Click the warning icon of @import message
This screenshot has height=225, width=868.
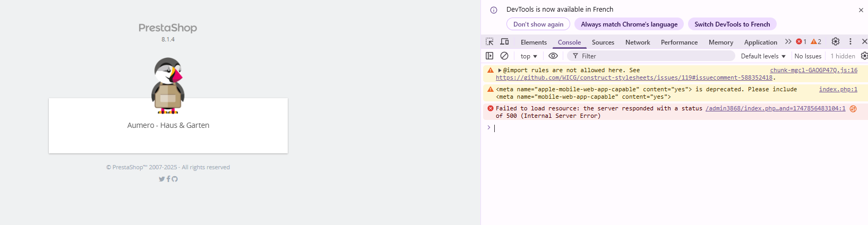[x=490, y=70]
